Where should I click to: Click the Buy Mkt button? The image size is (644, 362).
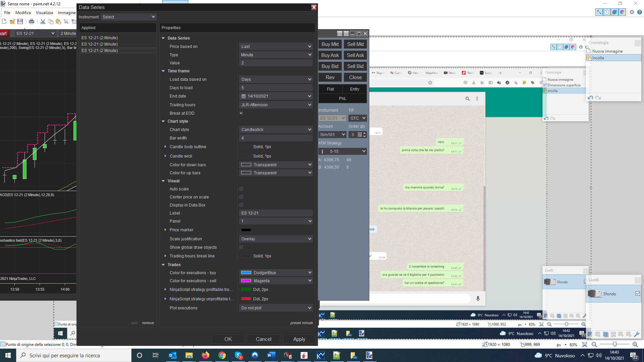click(330, 44)
